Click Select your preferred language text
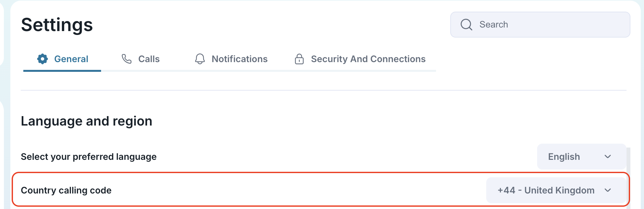The height and width of the screenshot is (209, 644). click(x=88, y=157)
